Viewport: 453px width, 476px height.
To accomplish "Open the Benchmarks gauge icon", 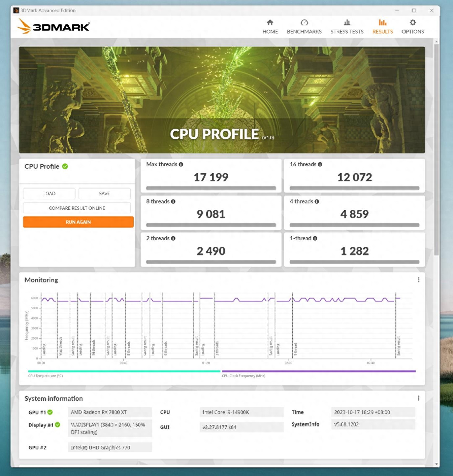I will coord(304,22).
